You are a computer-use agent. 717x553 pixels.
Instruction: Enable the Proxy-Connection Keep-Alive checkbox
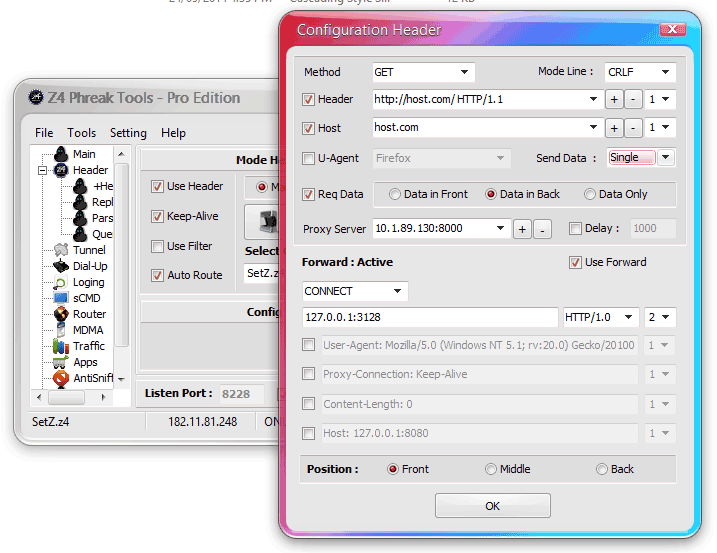(x=309, y=374)
